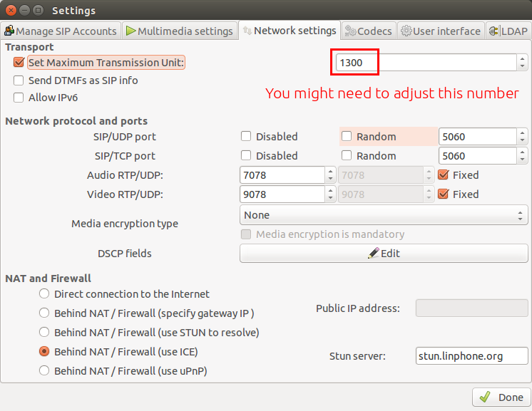
Task: Enable the Allow IPv6 checkbox
Action: [19, 98]
